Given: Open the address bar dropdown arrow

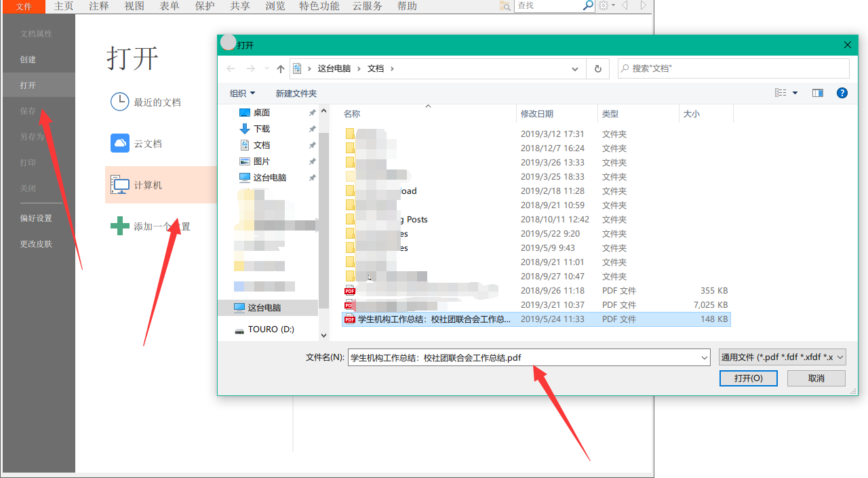Looking at the screenshot, I should pyautogui.click(x=574, y=68).
